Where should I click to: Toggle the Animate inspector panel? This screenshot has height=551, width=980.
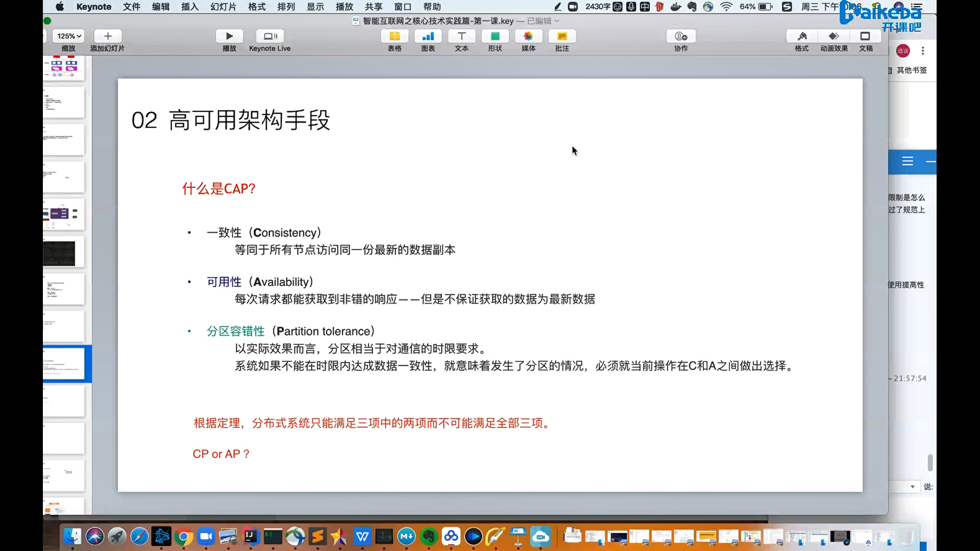pos(834,36)
